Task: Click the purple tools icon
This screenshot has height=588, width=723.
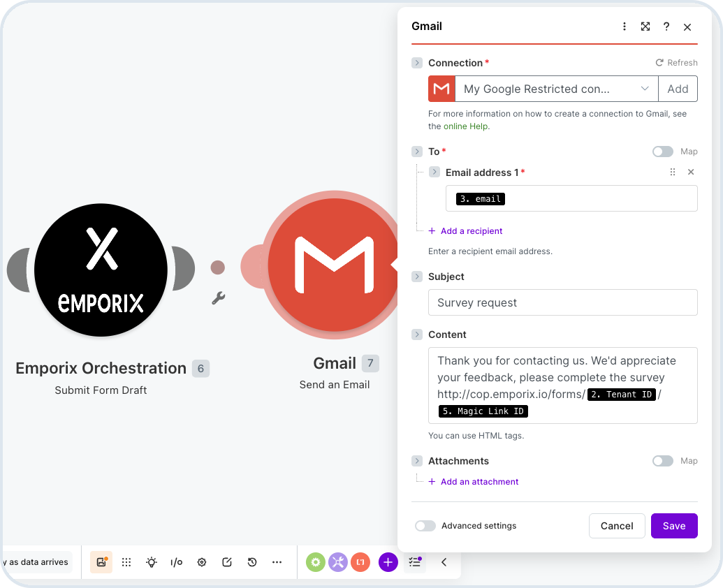Action: click(338, 561)
